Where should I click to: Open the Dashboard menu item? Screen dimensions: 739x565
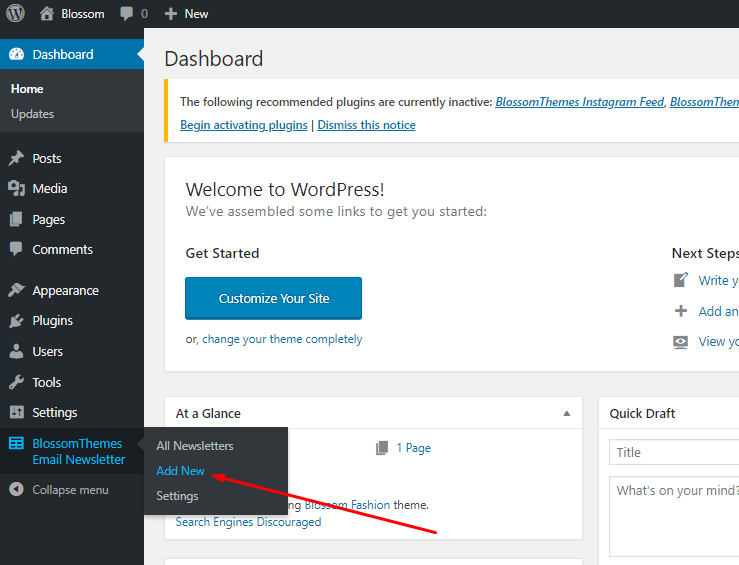pyautogui.click(x=72, y=54)
